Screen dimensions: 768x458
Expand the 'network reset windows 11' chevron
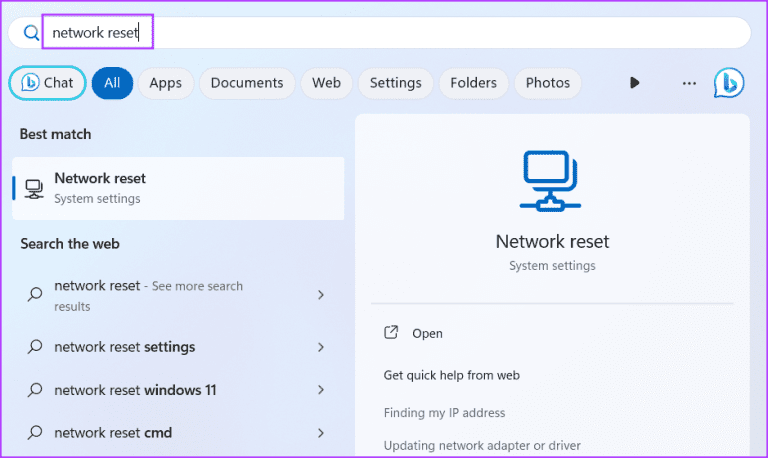[x=321, y=390]
